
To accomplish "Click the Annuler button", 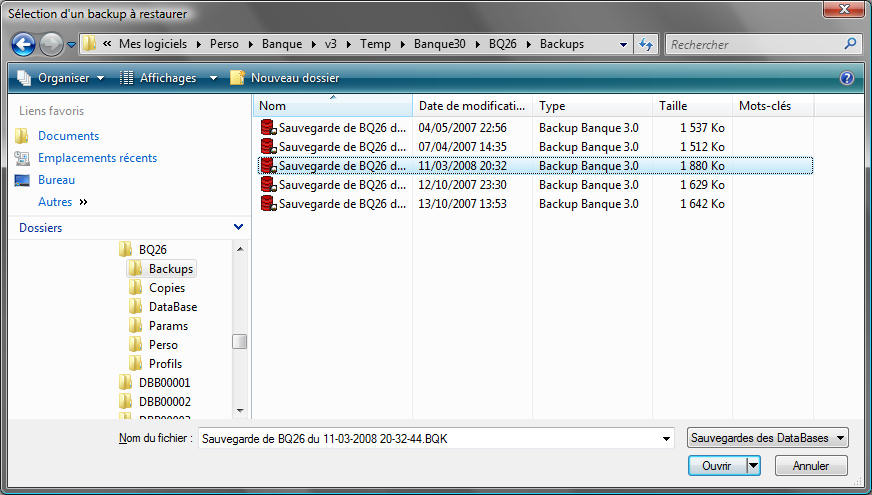I will click(x=810, y=466).
